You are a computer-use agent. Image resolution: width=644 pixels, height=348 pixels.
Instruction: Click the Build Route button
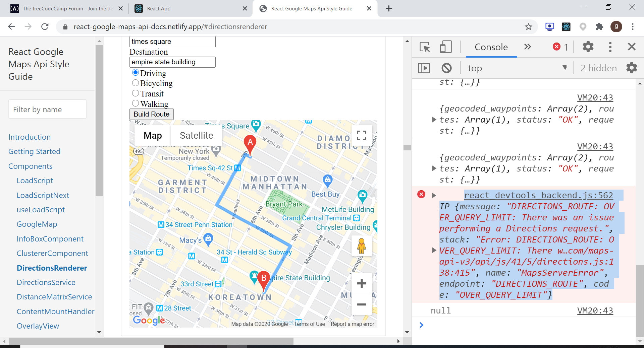[152, 114]
